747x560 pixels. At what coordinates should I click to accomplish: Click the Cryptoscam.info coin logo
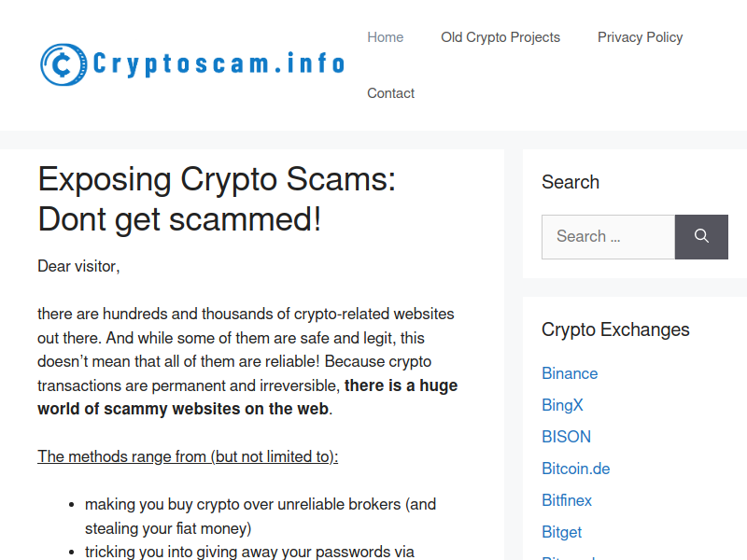63,64
